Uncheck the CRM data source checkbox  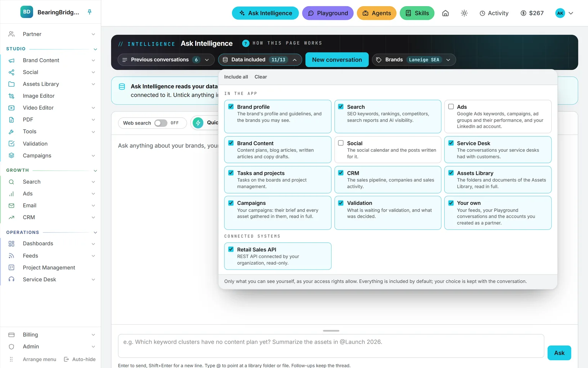click(x=341, y=173)
